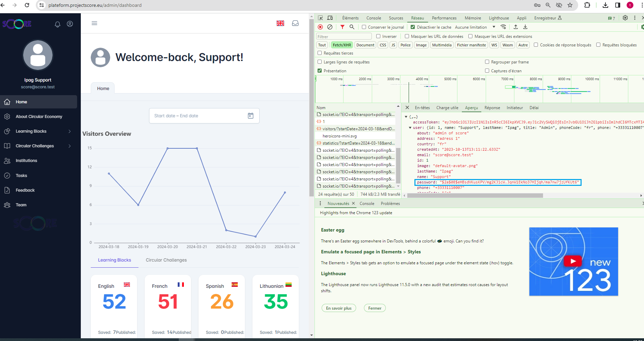This screenshot has height=341, width=644.
Task: Switch to the Circular Challenges tab
Action: pos(166,260)
